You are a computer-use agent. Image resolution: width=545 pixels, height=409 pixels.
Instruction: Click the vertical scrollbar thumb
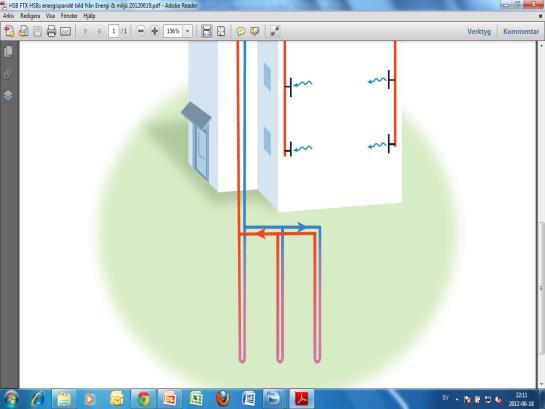point(541,288)
